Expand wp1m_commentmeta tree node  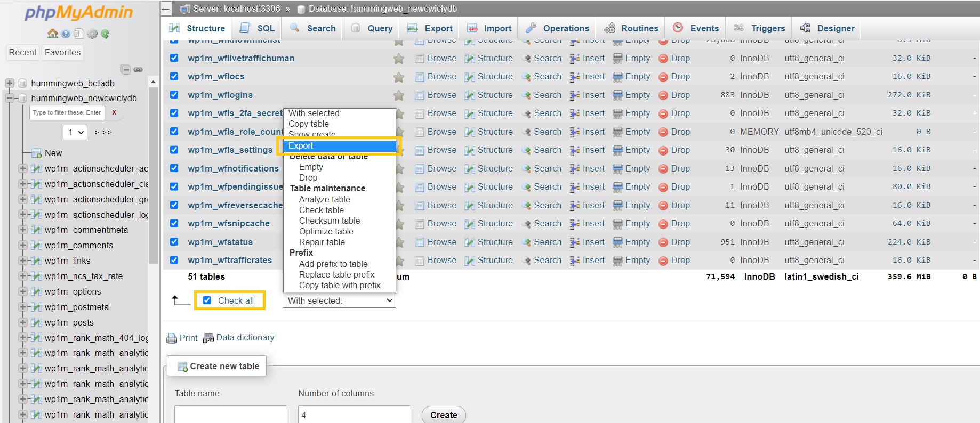point(23,230)
